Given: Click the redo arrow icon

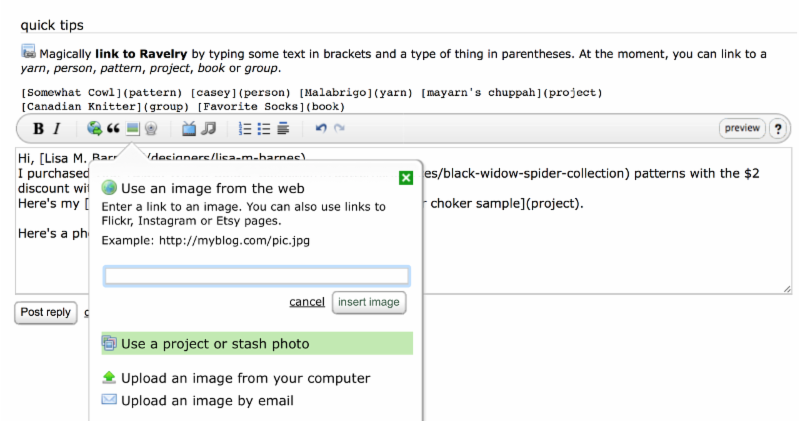Looking at the screenshot, I should point(339,128).
